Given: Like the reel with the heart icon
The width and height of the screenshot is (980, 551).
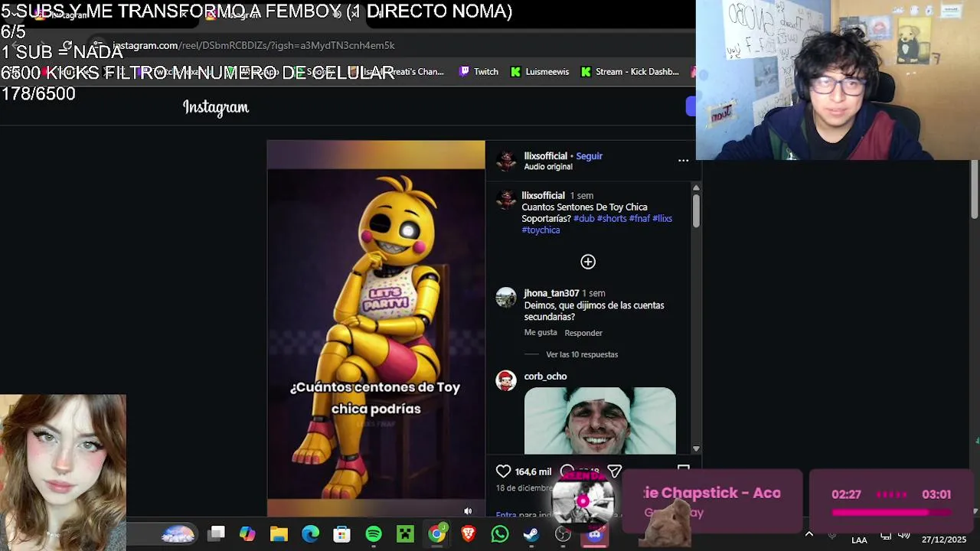Looking at the screenshot, I should pyautogui.click(x=503, y=471).
